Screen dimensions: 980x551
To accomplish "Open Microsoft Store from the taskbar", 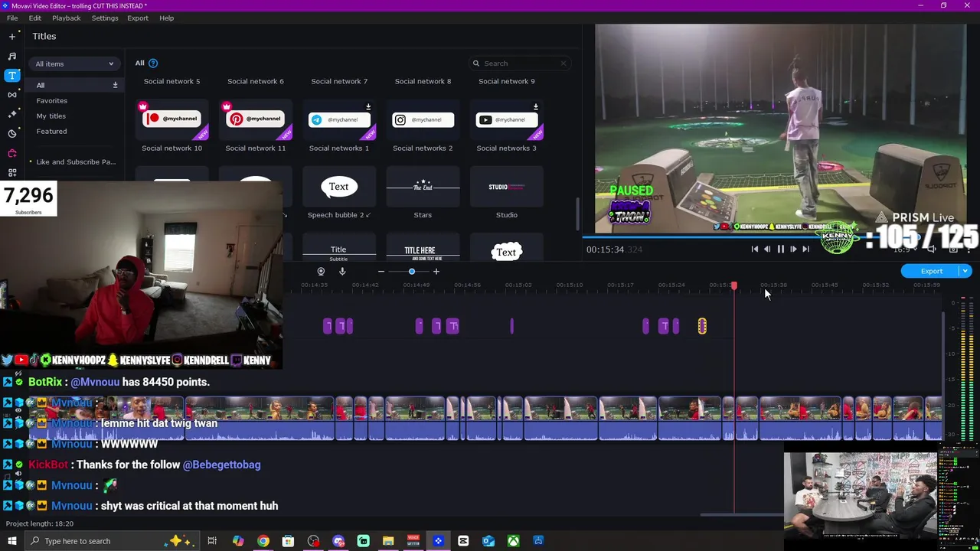I will click(x=288, y=541).
